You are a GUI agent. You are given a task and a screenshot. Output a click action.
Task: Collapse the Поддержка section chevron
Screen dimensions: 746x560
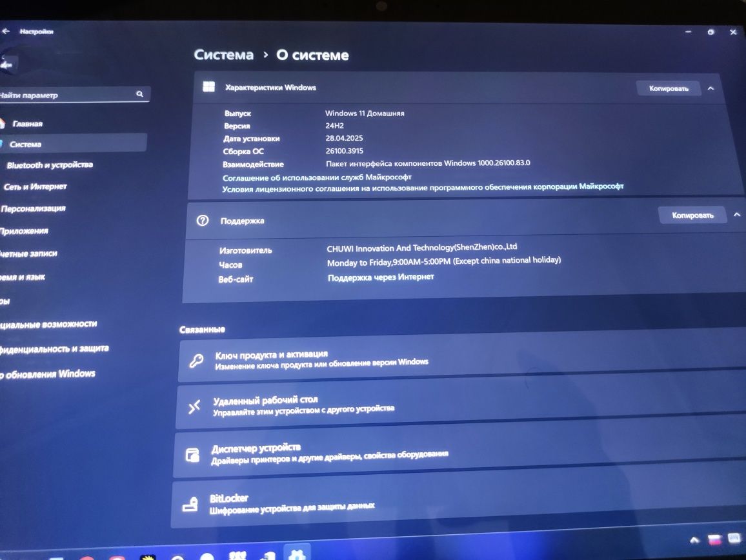737,215
